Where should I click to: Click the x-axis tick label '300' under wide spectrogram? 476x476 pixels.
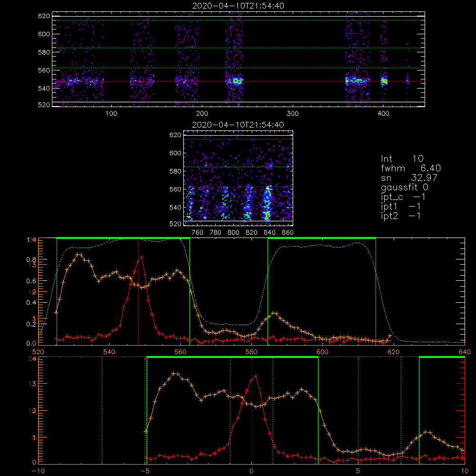point(293,114)
